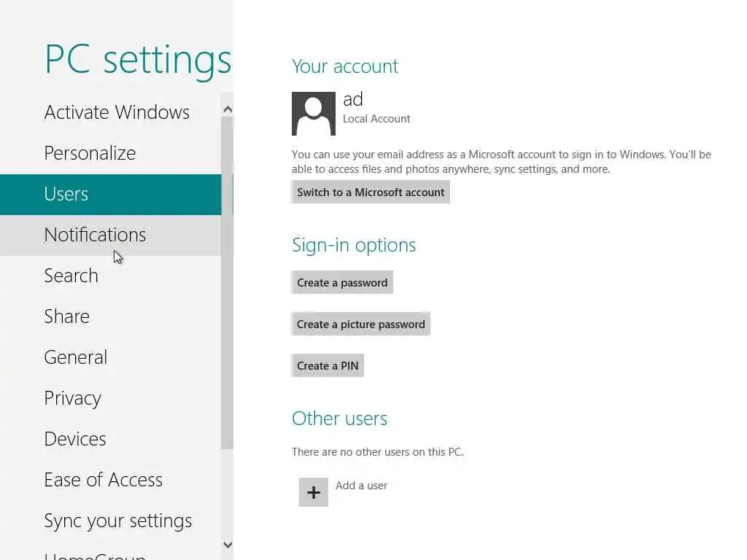747x560 pixels.
Task: Open the Privacy settings category
Action: point(111,399)
